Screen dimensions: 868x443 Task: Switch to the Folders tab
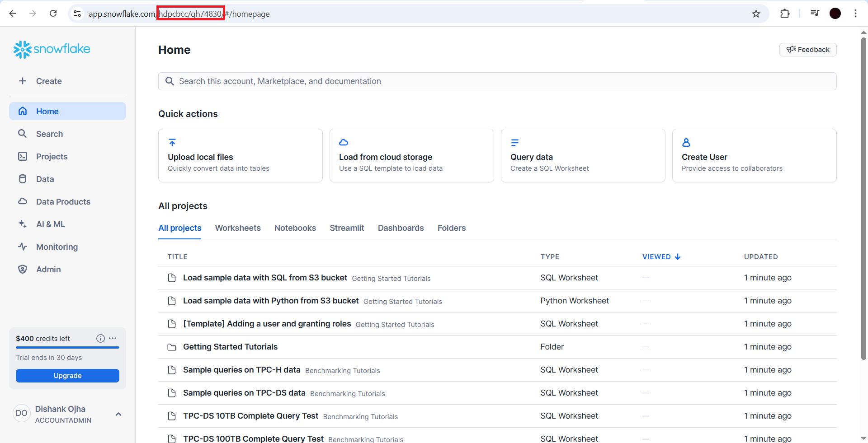click(452, 228)
